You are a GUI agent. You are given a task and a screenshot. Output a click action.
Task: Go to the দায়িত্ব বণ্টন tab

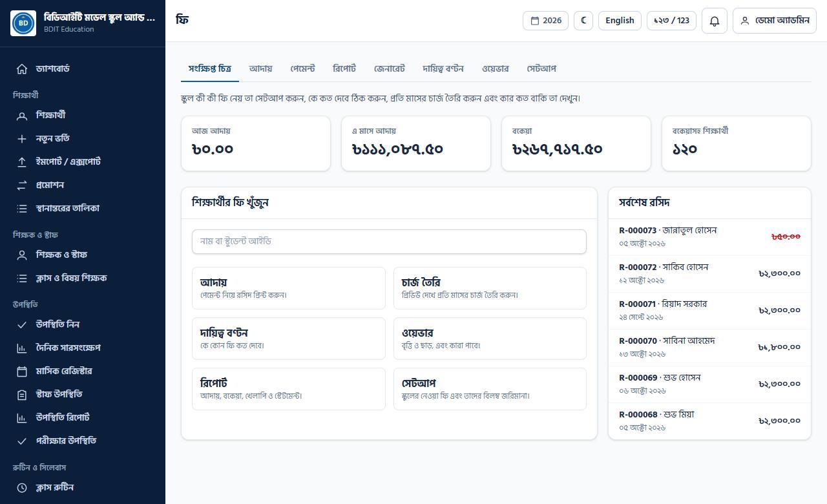click(443, 68)
